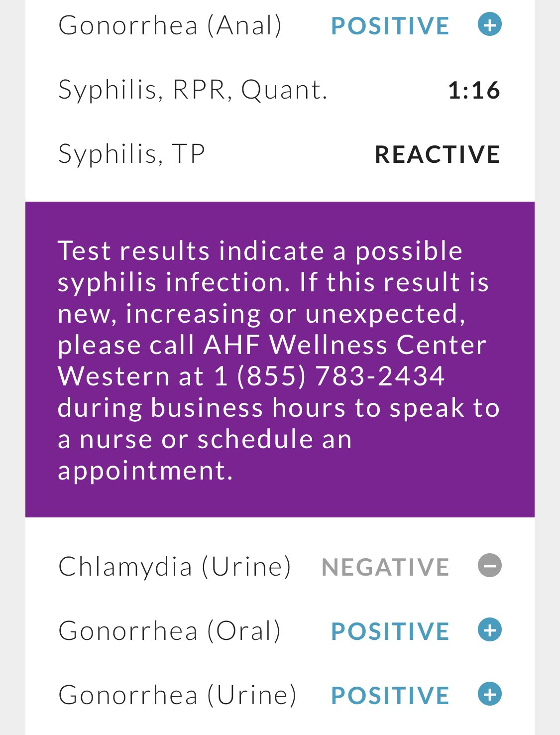Tap the POSITIVE status for Gonorrhea (Oral)
The image size is (560, 735).
pos(390,631)
